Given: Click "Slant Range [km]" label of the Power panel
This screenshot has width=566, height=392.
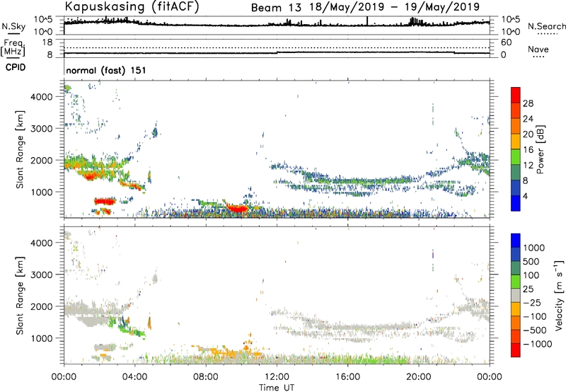Looking at the screenshot, I should [x=20, y=149].
